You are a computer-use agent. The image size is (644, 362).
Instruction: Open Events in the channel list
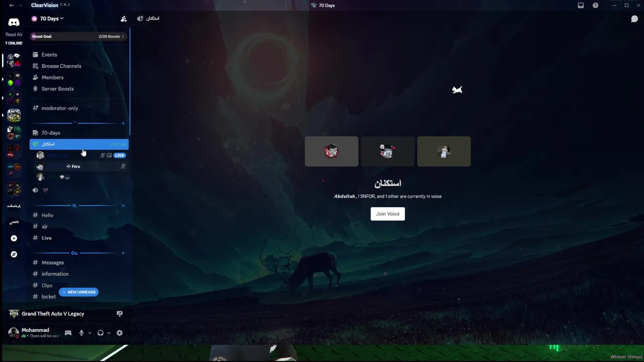coord(49,55)
